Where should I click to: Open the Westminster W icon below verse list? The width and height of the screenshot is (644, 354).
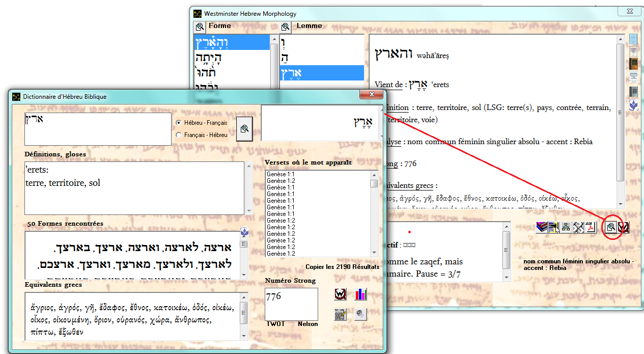(341, 294)
